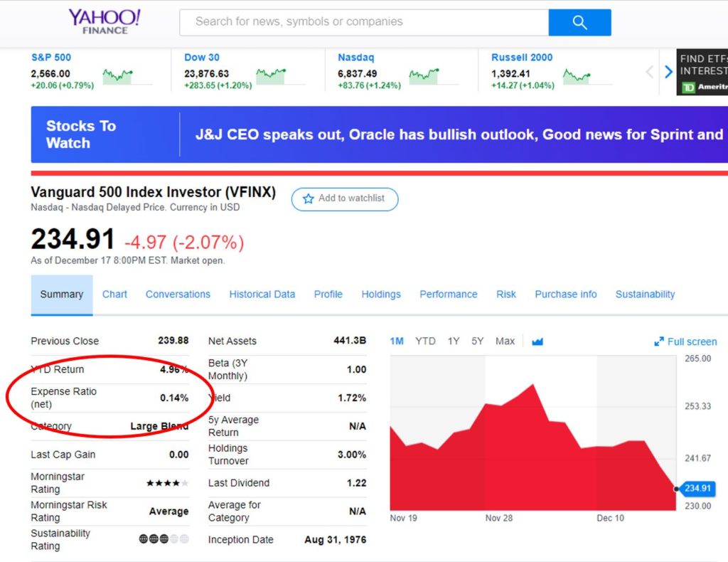The width and height of the screenshot is (728, 562).
Task: Open the Nasdaq index link
Action: pos(355,58)
